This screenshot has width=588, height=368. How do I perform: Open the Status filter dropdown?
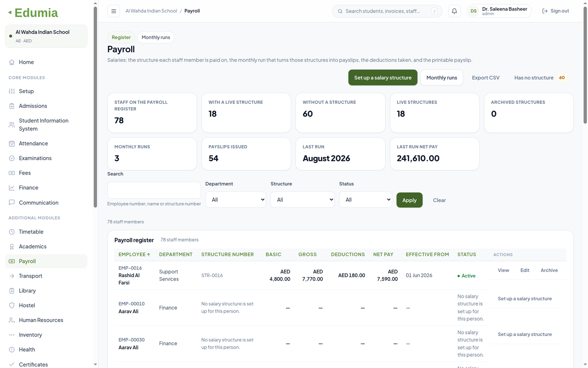365,200
